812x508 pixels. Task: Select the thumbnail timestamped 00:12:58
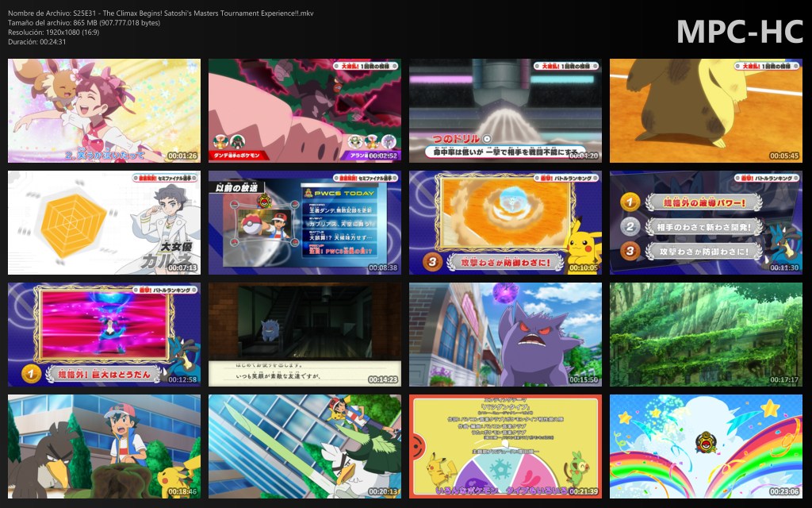[104, 334]
